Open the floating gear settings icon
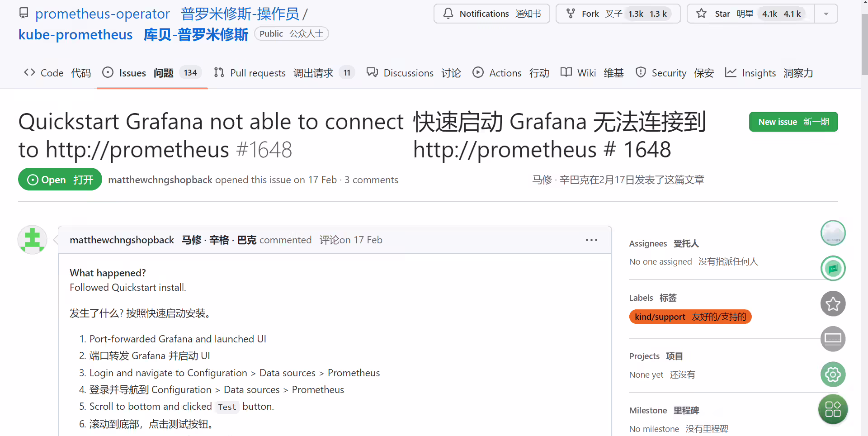Screen dimensions: 868x436 pos(833,374)
